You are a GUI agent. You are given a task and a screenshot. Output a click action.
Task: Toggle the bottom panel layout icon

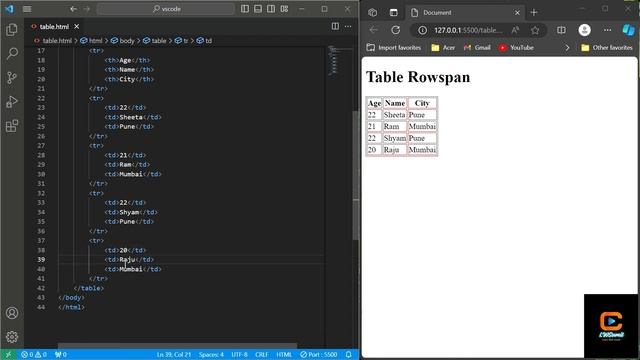click(258, 9)
